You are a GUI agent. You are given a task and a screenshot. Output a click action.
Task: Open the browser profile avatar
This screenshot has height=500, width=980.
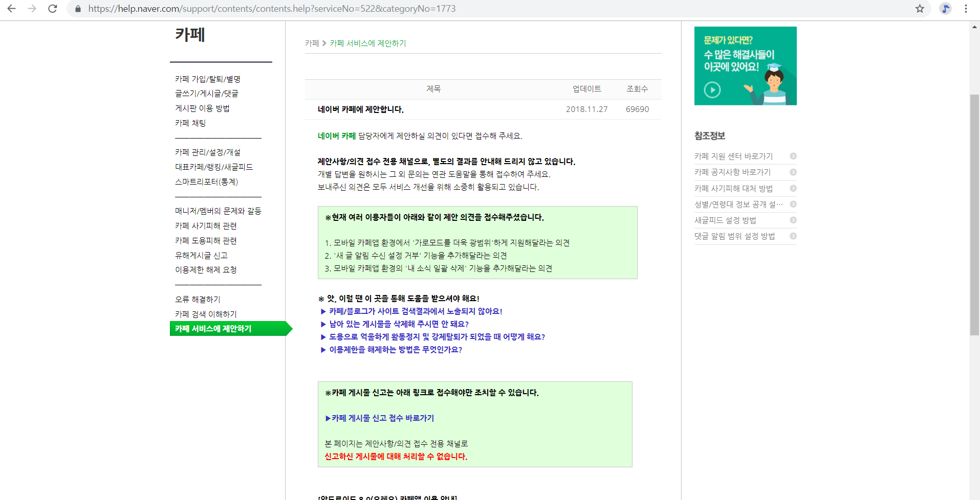(x=945, y=9)
